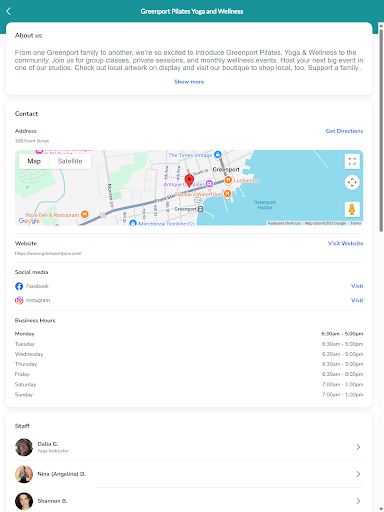Image resolution: width=384 pixels, height=512 pixels.
Task: Visit the Instagram page link
Action: (x=357, y=300)
